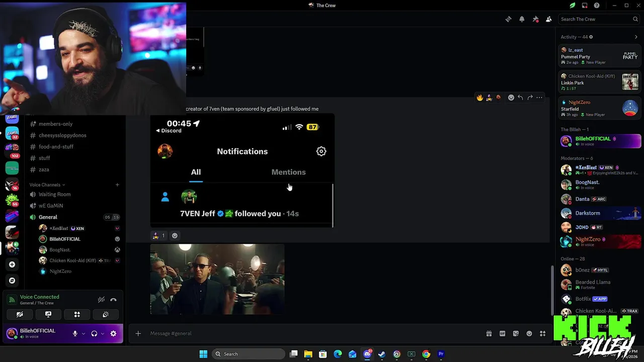The height and width of the screenshot is (362, 644).
Task: Open voice connection signal details icon
Action: [x=12, y=300]
